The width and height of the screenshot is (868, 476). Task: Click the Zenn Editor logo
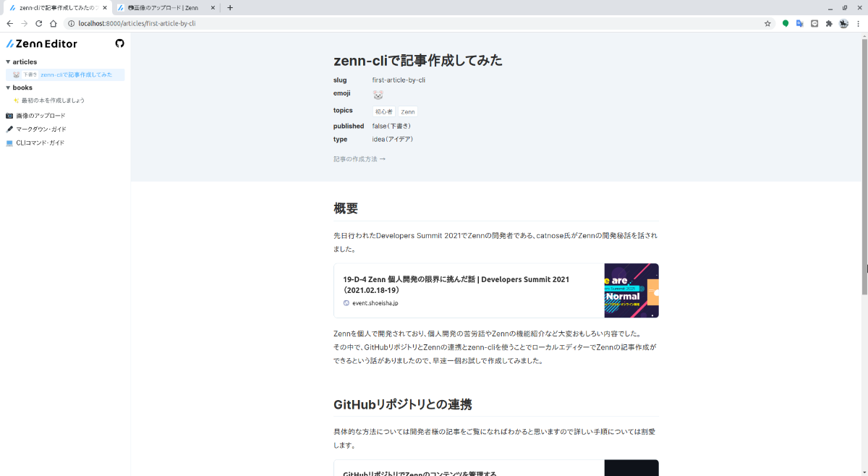point(42,43)
